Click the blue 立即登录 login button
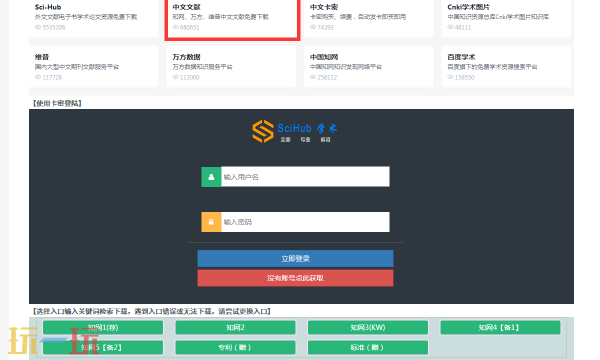This screenshot has height=360, width=600. coord(295,259)
